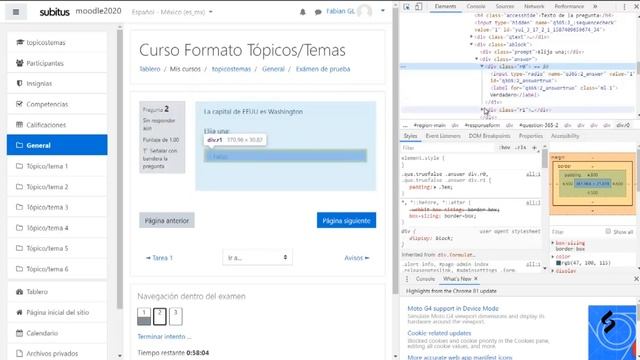
Task: Open the Event Listeners pane tab
Action: tap(443, 136)
